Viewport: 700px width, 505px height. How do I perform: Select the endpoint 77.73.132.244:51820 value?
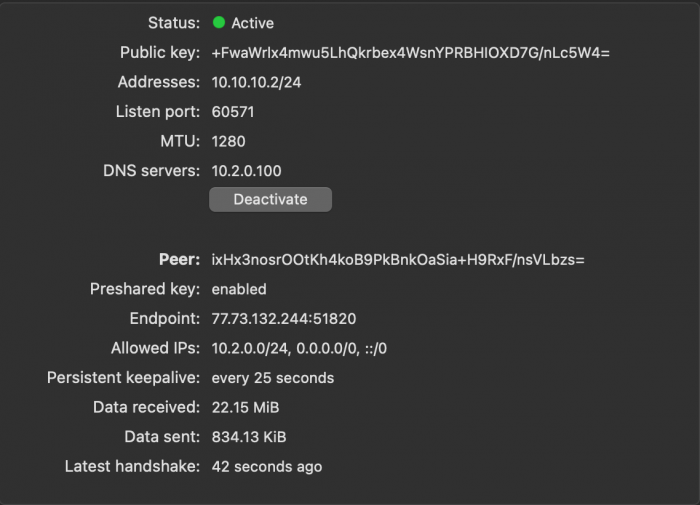tap(284, 319)
